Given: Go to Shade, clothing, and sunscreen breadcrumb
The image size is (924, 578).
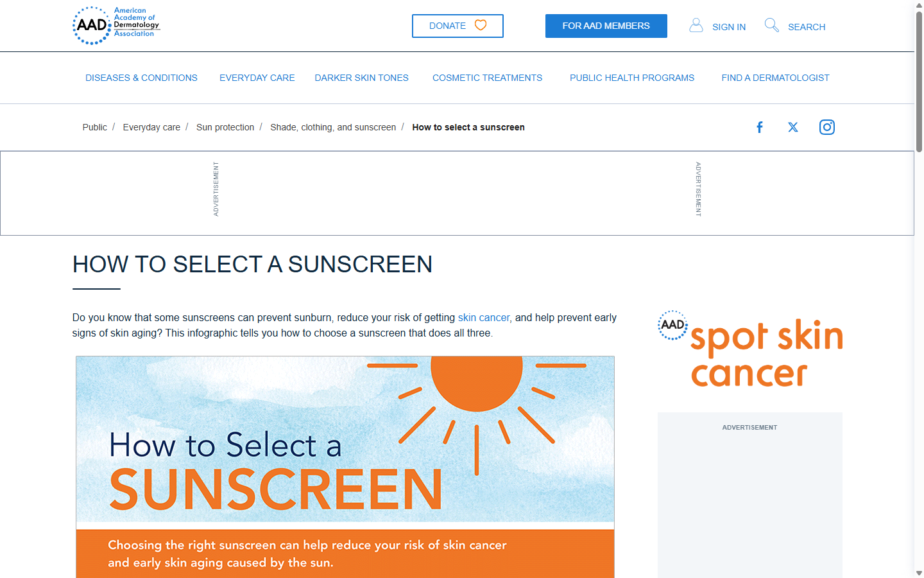Looking at the screenshot, I should 333,127.
